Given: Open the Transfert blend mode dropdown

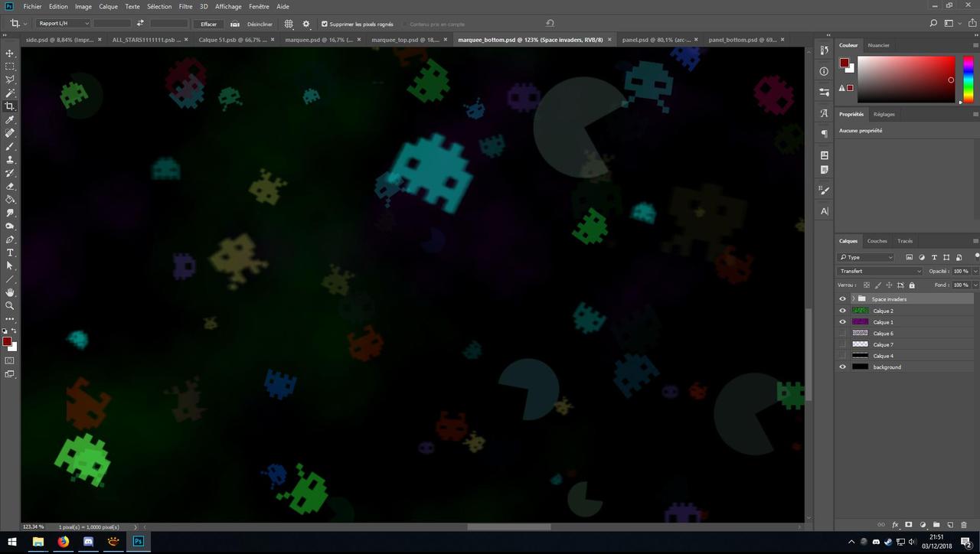Looking at the screenshot, I should [x=880, y=271].
